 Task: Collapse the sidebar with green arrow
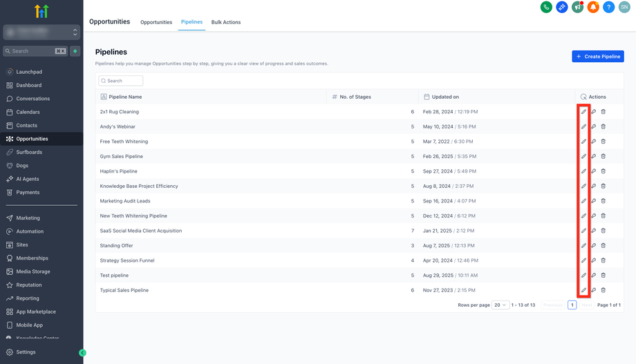(x=82, y=353)
